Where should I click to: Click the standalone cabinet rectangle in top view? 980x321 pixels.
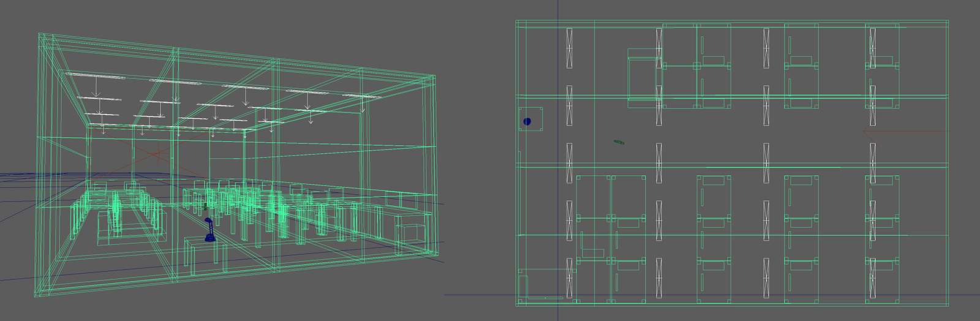[642, 78]
